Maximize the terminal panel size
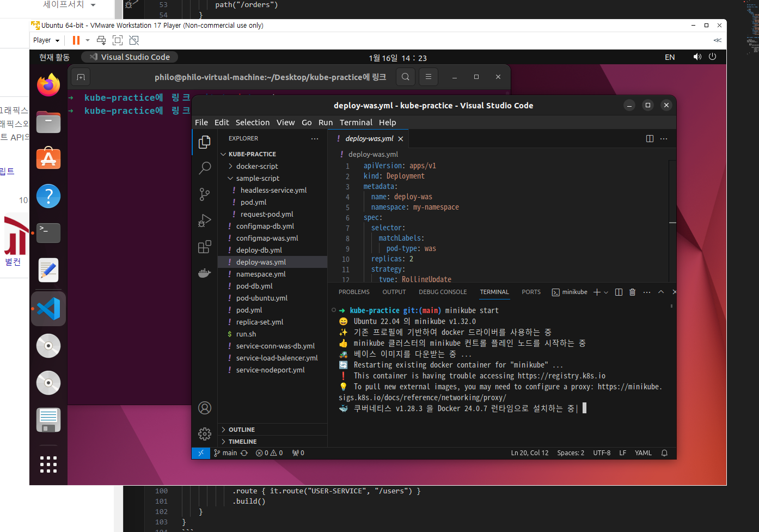This screenshot has height=532, width=759. click(661, 292)
